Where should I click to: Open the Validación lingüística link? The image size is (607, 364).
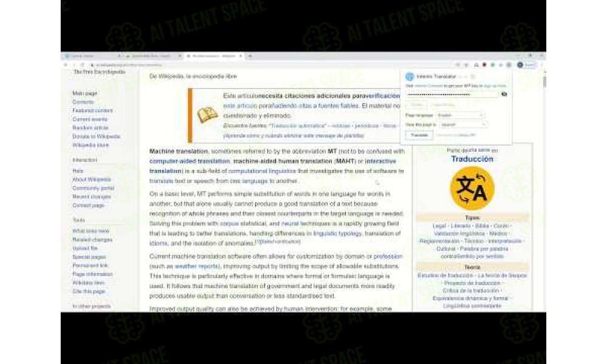[x=459, y=234]
